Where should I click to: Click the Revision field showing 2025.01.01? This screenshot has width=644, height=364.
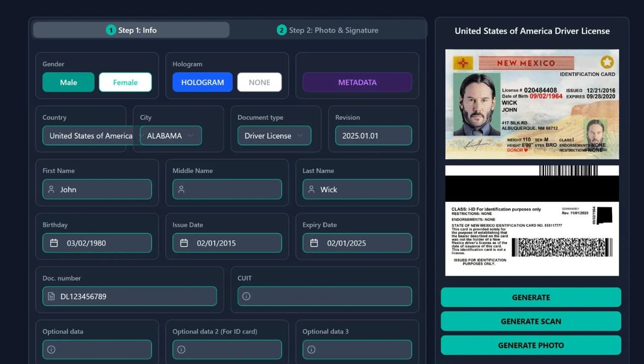(x=373, y=135)
